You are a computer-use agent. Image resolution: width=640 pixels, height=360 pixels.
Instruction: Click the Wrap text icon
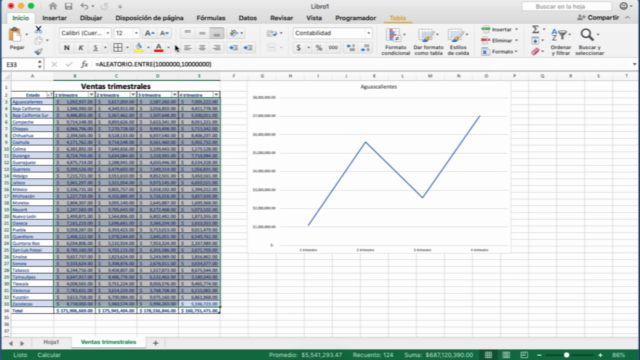tap(272, 33)
